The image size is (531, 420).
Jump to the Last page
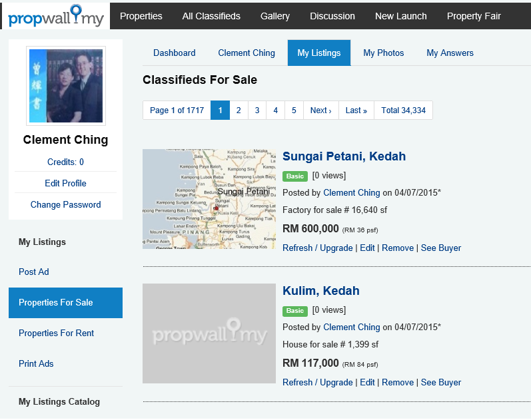coord(356,110)
